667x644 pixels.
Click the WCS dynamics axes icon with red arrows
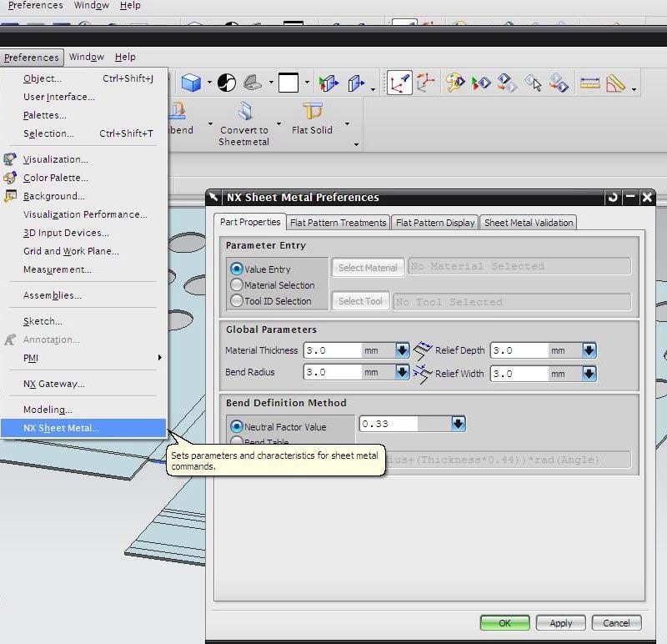425,82
